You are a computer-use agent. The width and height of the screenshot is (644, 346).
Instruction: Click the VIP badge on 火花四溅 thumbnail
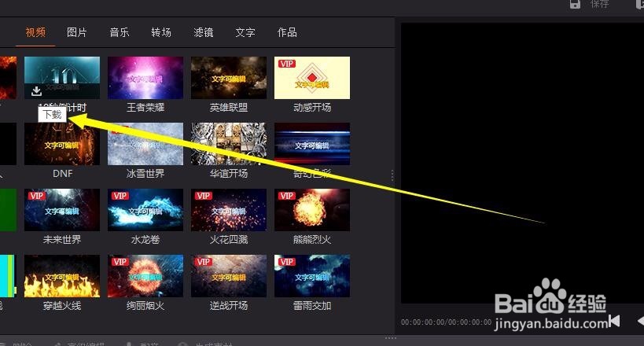[204, 196]
